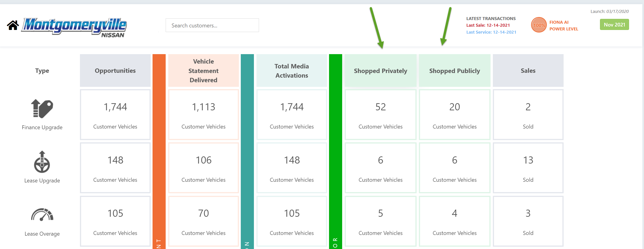Click the home icon
644x249 pixels.
point(13,25)
